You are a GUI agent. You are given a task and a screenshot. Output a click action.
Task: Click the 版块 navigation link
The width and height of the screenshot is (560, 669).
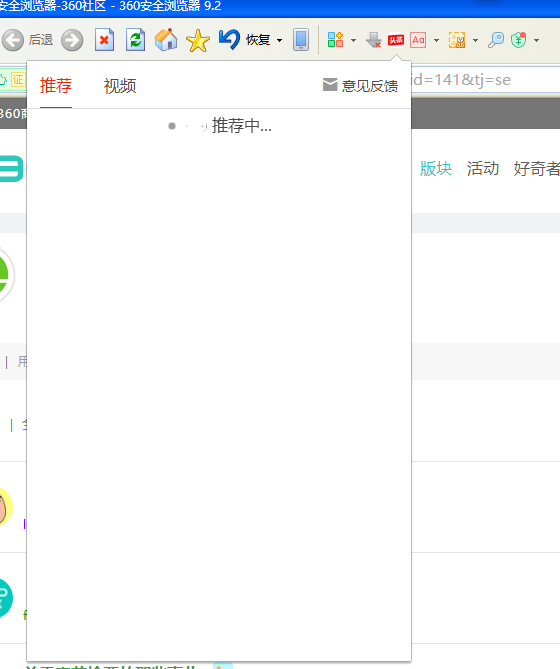[436, 168]
